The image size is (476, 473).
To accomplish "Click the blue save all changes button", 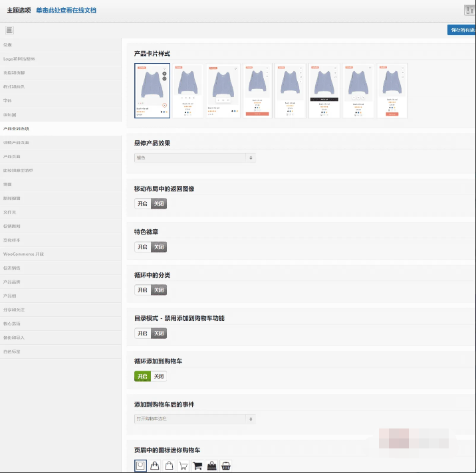I will (x=461, y=30).
